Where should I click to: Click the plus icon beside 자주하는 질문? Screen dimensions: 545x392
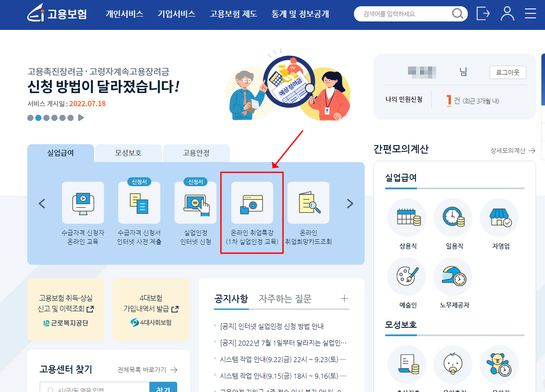coord(344,299)
